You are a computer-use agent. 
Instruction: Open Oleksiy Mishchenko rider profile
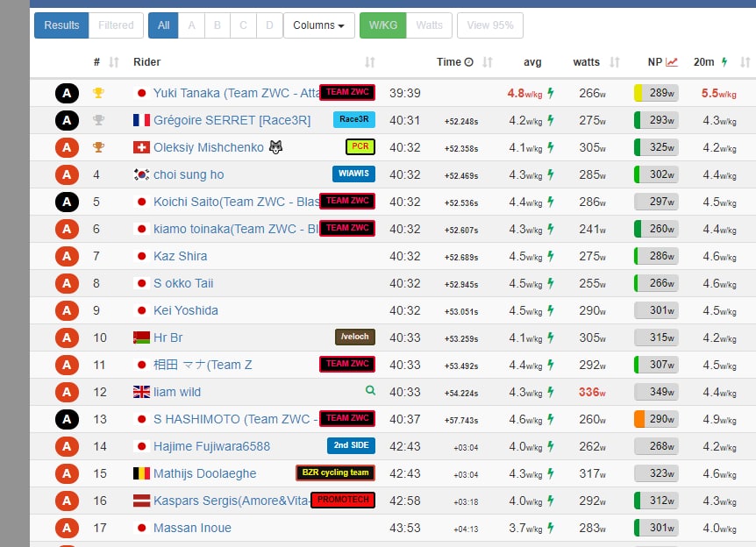(208, 147)
